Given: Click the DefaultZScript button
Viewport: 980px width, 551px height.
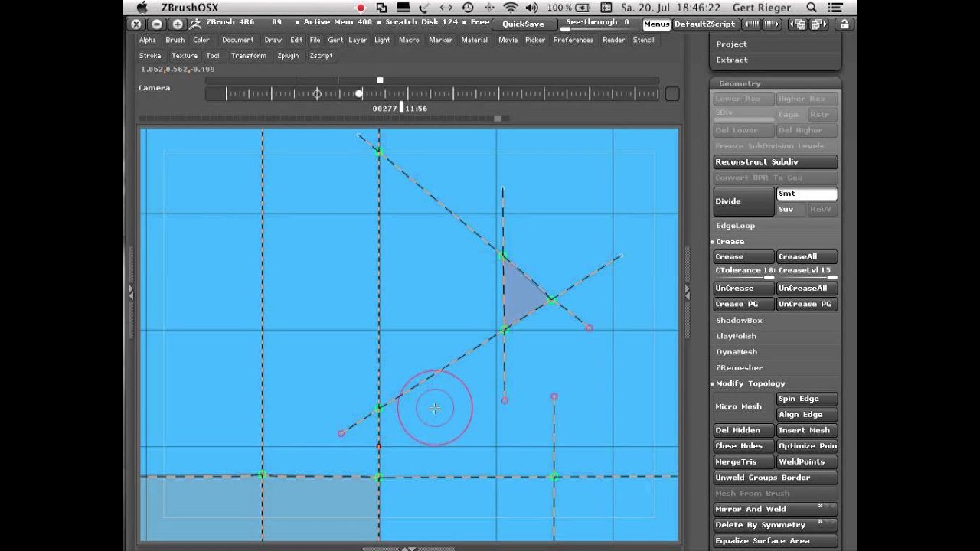Looking at the screenshot, I should click(x=705, y=24).
